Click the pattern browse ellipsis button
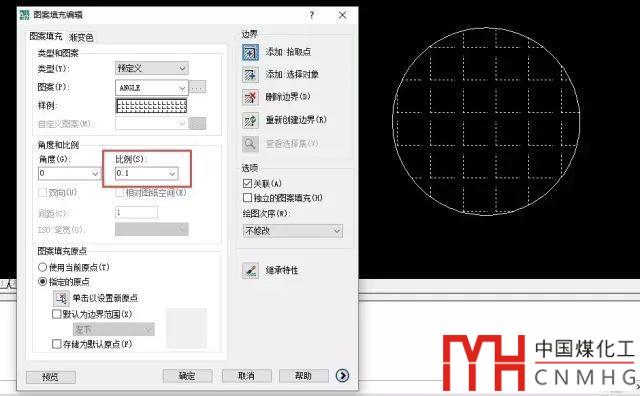This screenshot has height=396, width=640. click(x=198, y=87)
